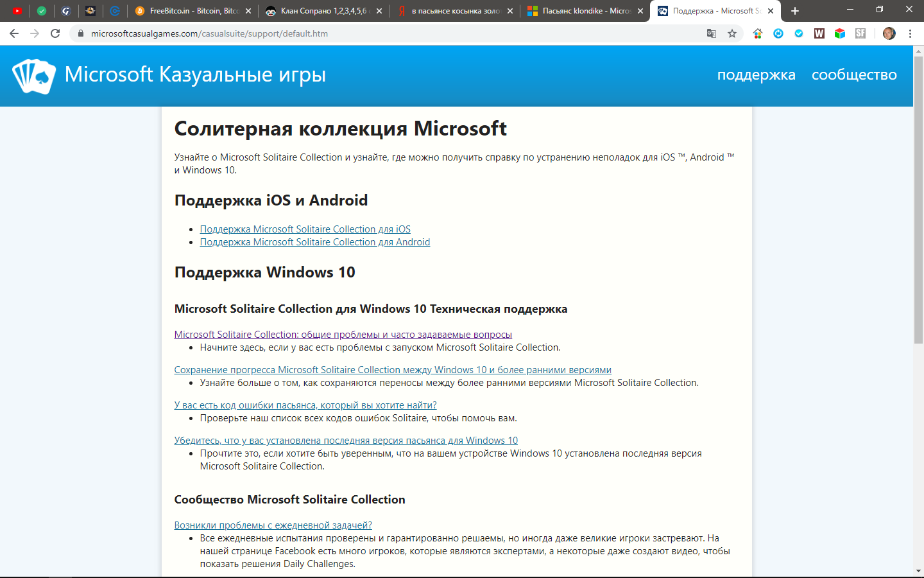924x578 pixels.
Task: Click the Microsoft Casual Games cards logo
Action: coord(34,76)
